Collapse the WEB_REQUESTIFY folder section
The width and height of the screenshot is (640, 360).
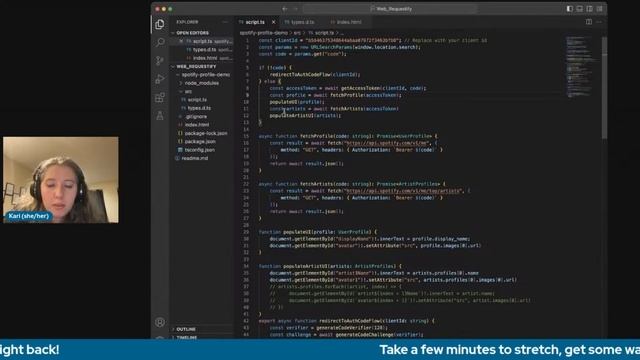pyautogui.click(x=196, y=66)
